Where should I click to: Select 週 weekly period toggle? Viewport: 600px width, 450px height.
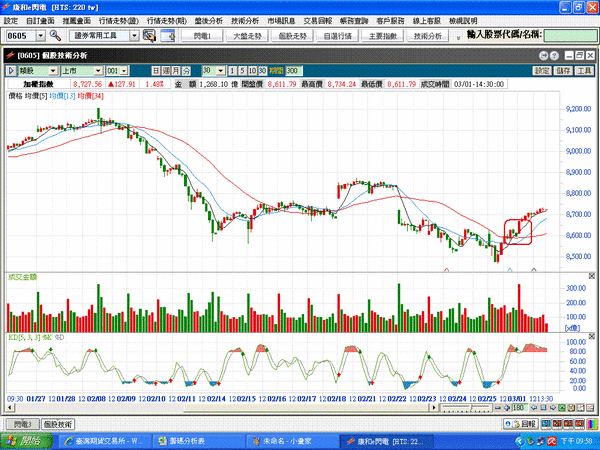(x=166, y=71)
